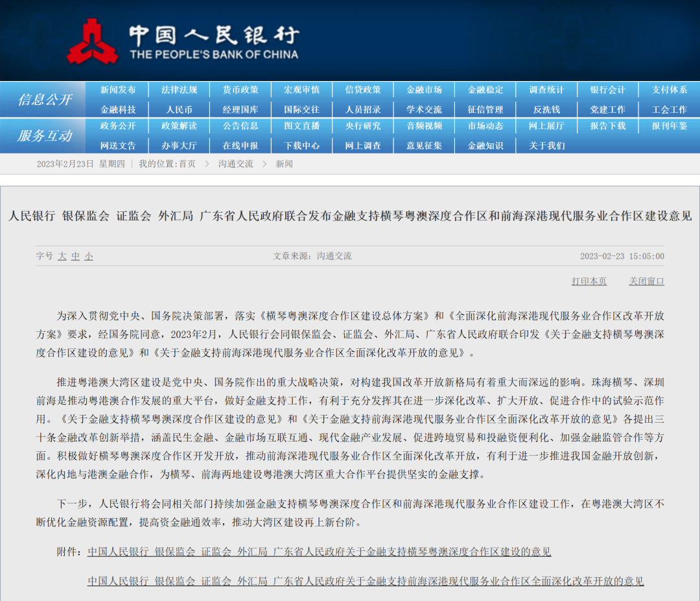Screen dimensions: 700x601
Task: Set font size to 大
Action: [62, 256]
